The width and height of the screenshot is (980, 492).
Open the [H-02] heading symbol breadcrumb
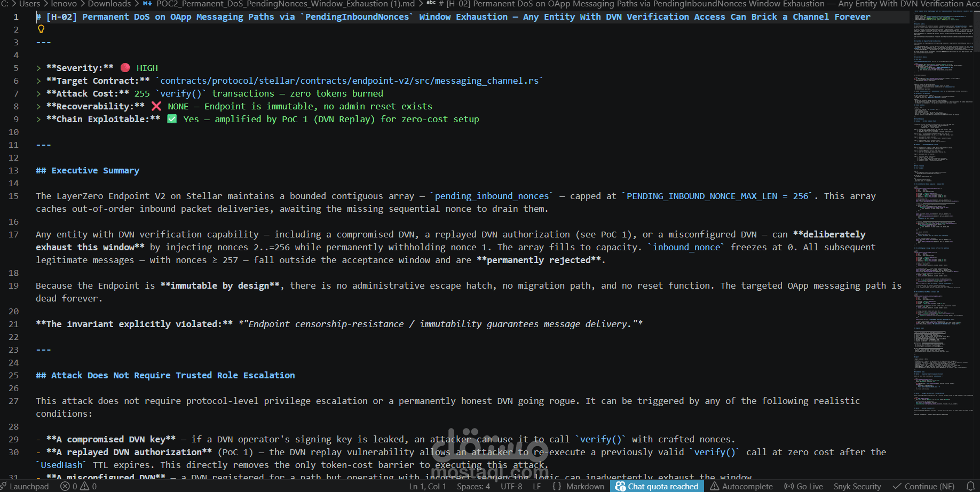coord(702,4)
